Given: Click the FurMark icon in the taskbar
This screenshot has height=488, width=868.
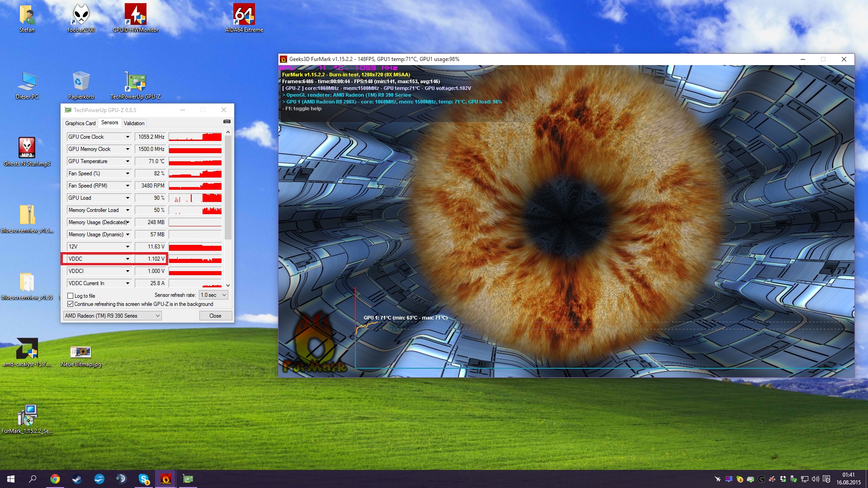Looking at the screenshot, I should [x=165, y=479].
